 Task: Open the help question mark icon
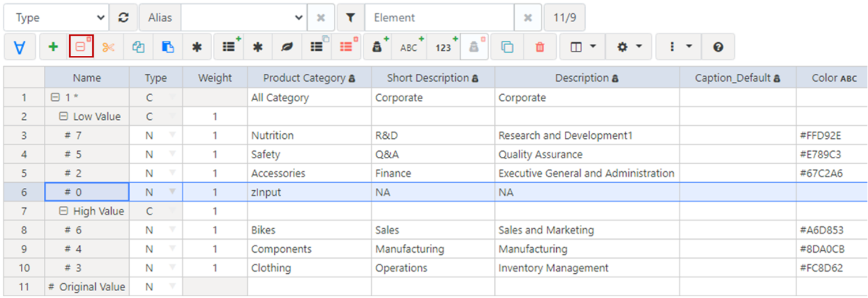click(718, 47)
